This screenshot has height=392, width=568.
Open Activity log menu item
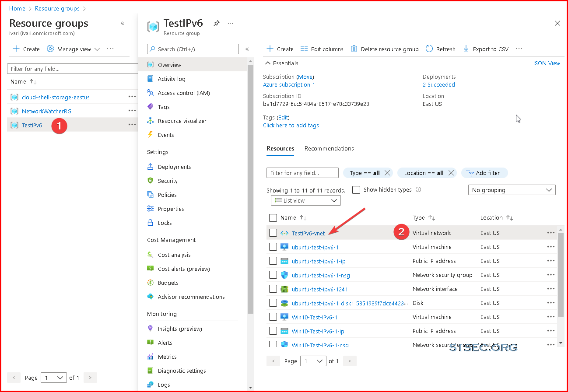click(172, 79)
